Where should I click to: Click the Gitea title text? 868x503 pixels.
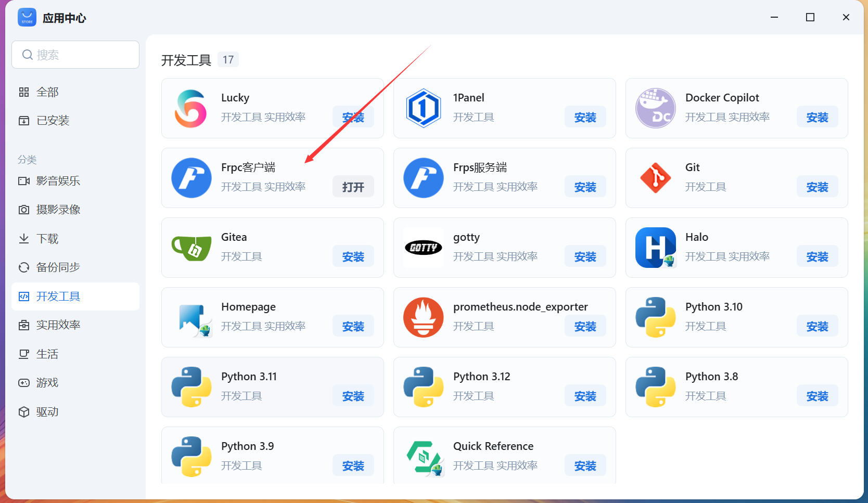pos(234,237)
